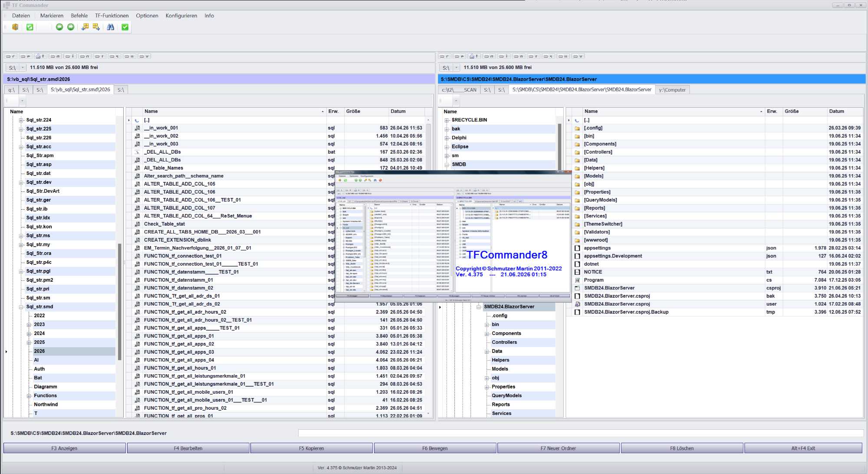The height and width of the screenshot is (474, 868).
Task: Switch to the c:\t2\___SCAN tab
Action: (x=459, y=90)
